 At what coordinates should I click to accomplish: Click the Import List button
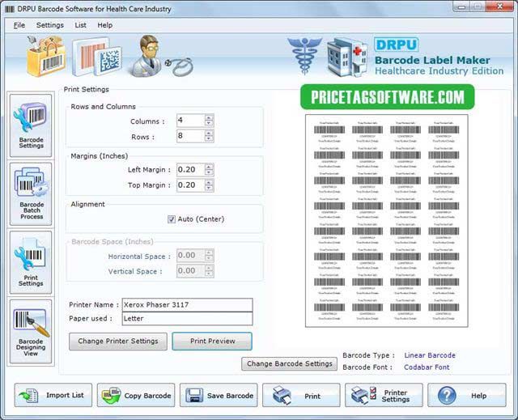(53, 396)
